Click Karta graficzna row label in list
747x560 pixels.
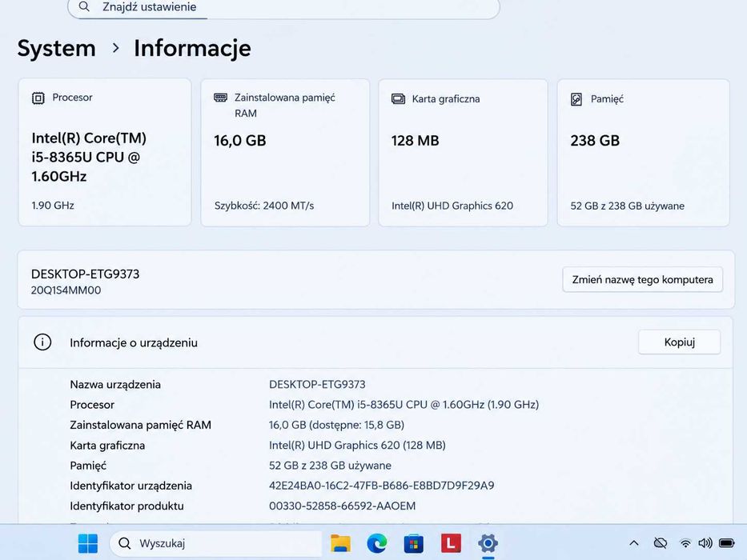[107, 446]
